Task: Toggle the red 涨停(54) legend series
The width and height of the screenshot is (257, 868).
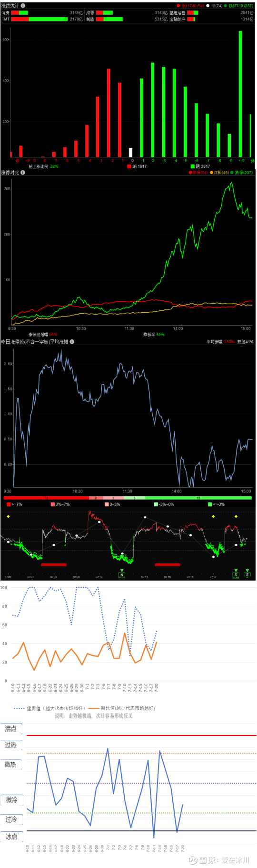Action: (x=198, y=173)
